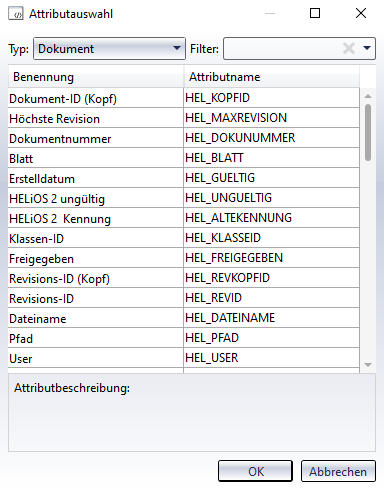Image resolution: width=384 pixels, height=489 pixels.
Task: Click the Attributauswahl window title icon
Action: (16, 14)
